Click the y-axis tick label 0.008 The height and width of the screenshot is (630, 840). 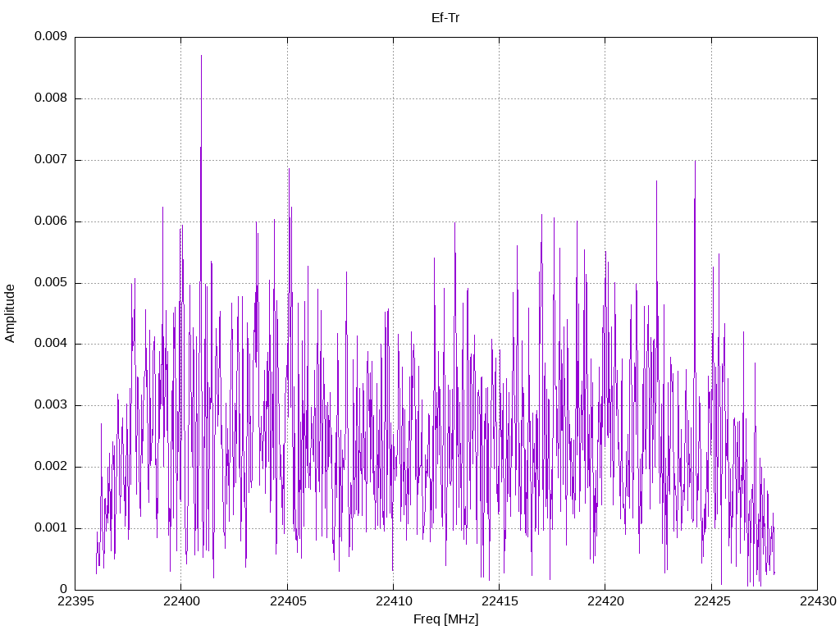[x=51, y=98]
